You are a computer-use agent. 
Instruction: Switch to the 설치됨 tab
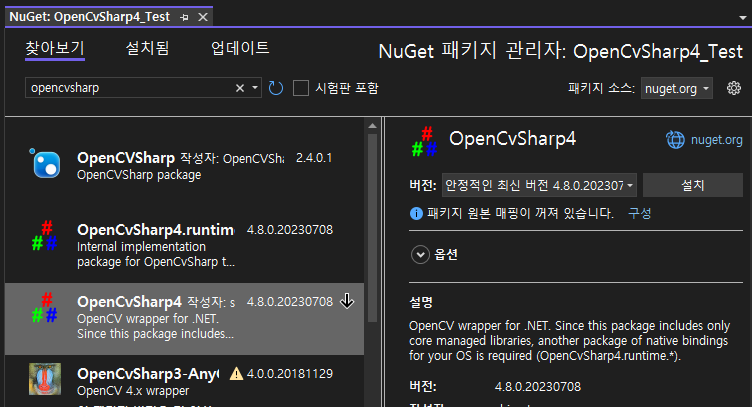[147, 48]
